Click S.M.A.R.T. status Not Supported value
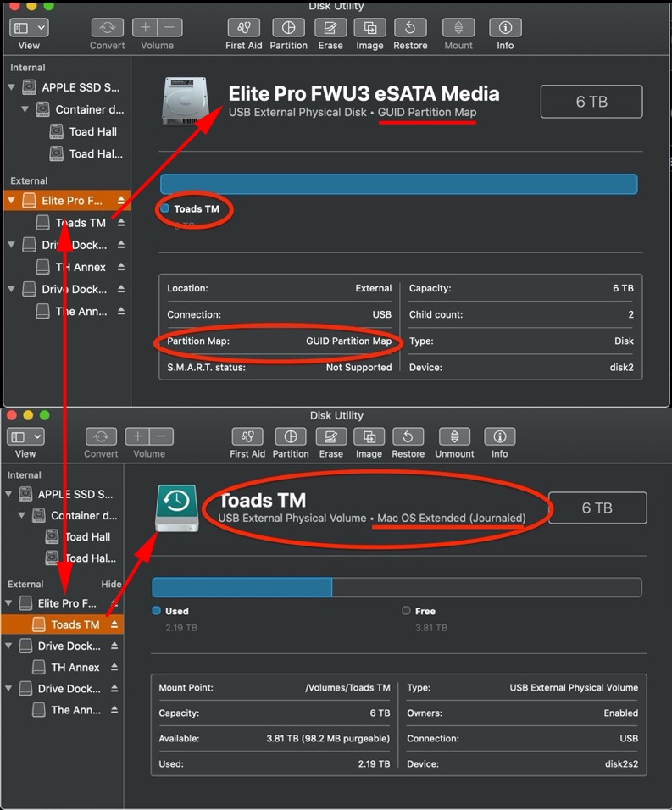 coord(359,367)
